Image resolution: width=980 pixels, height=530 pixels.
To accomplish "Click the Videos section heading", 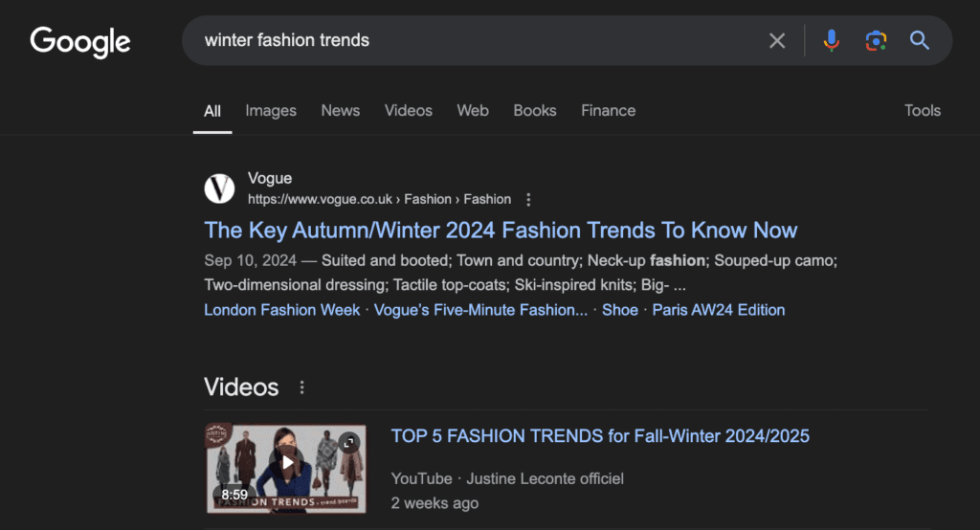I will pyautogui.click(x=241, y=387).
